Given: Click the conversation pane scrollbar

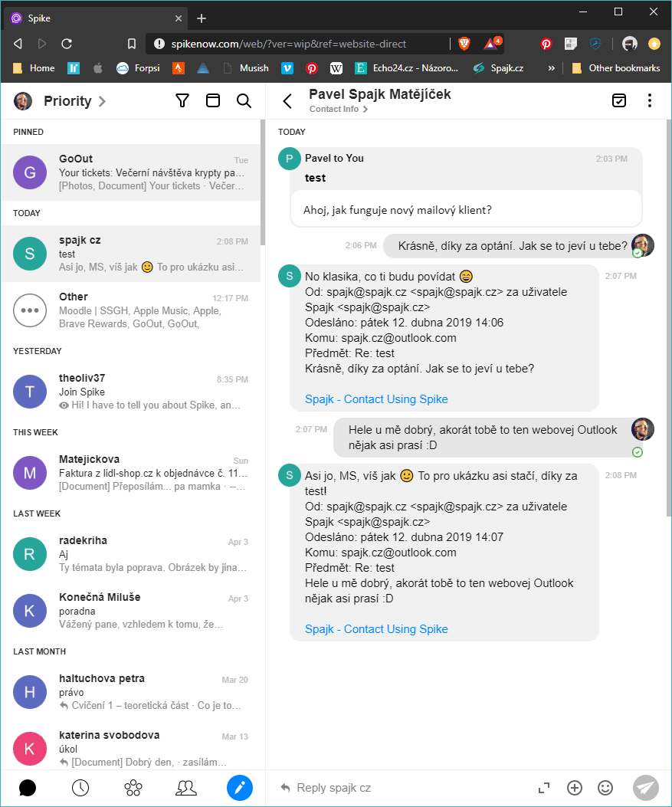Looking at the screenshot, I should tap(668, 318).
